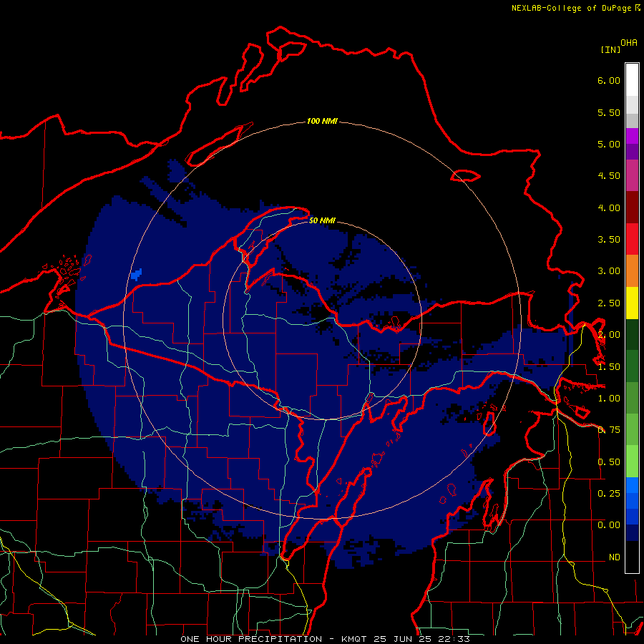Viewport: 644px width, 644px height.
Task: Select the yellow legend color block
Action: click(x=632, y=303)
